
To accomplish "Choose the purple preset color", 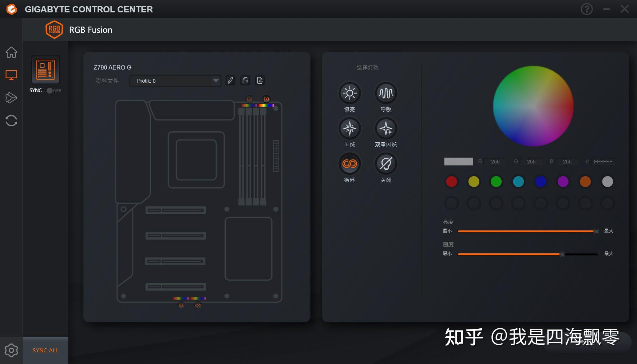I will tap(563, 182).
